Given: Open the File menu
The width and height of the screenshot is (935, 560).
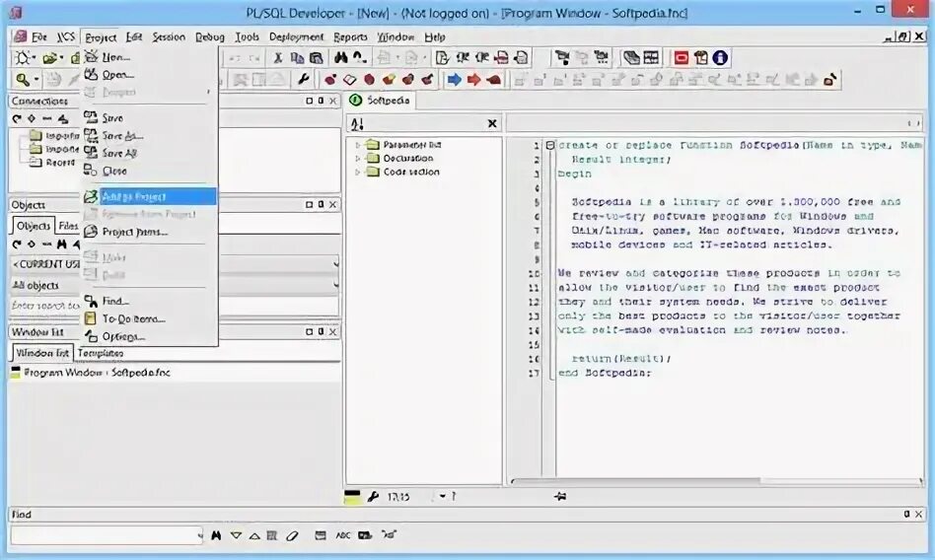Looking at the screenshot, I should click(38, 37).
